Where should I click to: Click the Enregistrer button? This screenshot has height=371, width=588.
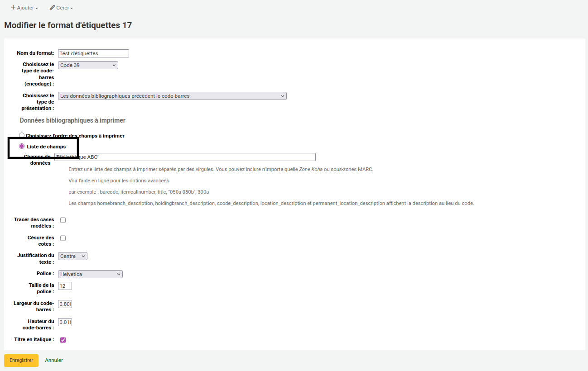click(21, 361)
